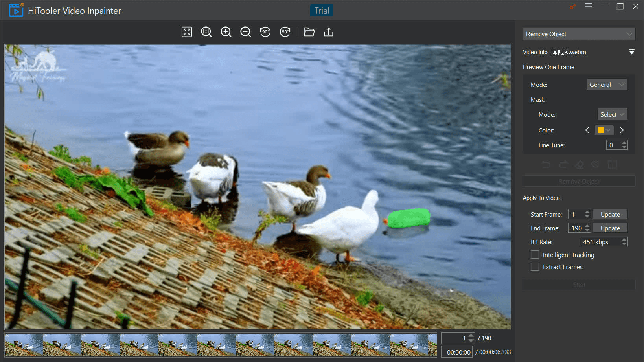This screenshot has height=362, width=644.
Task: Open a video file via folder icon
Action: tap(309, 32)
